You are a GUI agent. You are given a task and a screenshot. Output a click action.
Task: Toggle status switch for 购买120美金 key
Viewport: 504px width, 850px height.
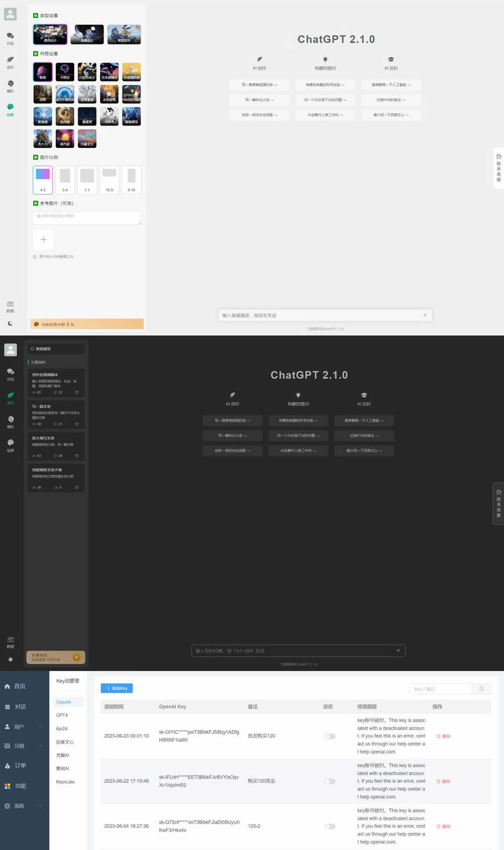(330, 781)
